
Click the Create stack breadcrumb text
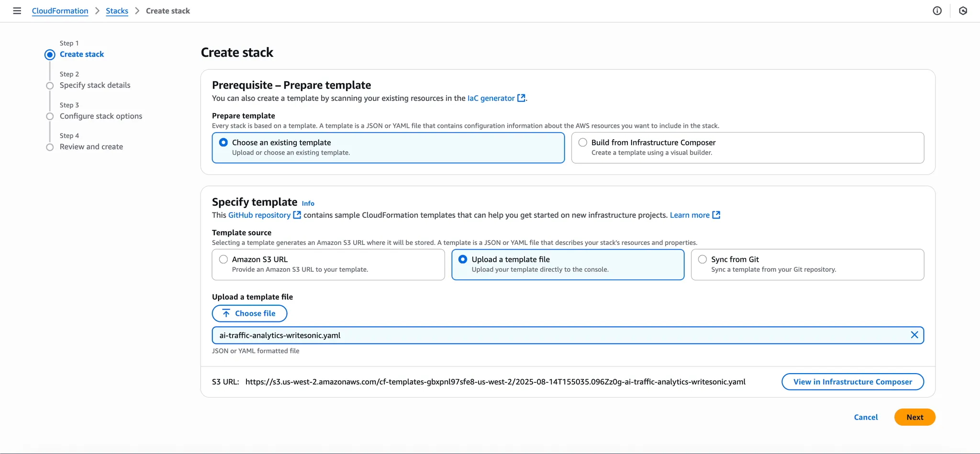click(167, 11)
